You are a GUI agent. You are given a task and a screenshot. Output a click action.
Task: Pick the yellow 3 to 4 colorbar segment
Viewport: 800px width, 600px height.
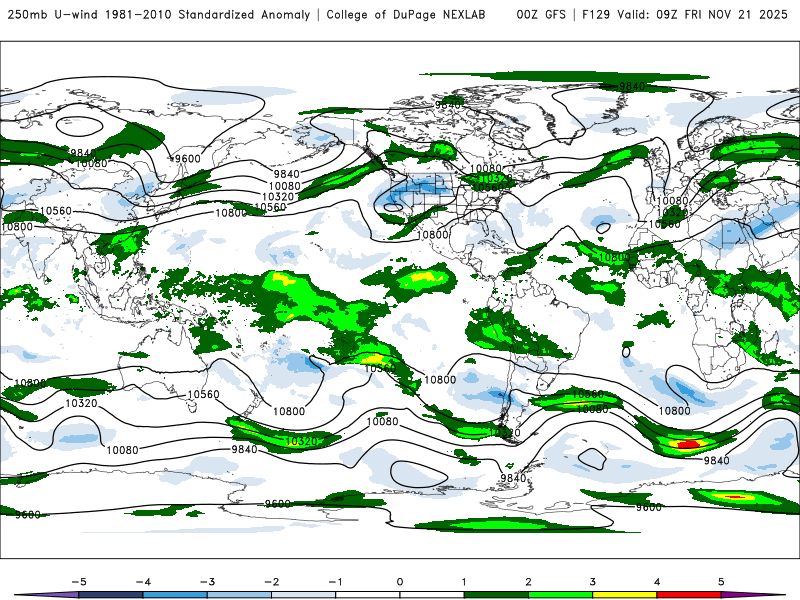[x=625, y=595]
